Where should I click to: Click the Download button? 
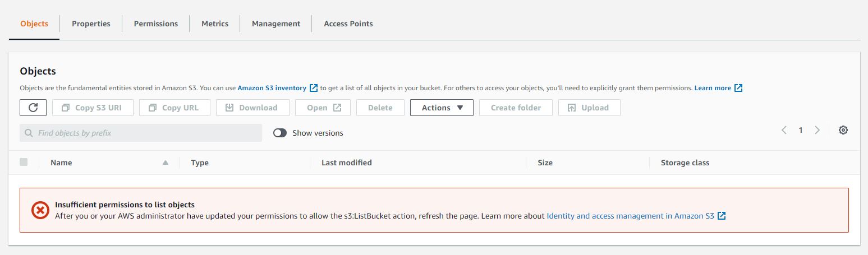tap(252, 108)
